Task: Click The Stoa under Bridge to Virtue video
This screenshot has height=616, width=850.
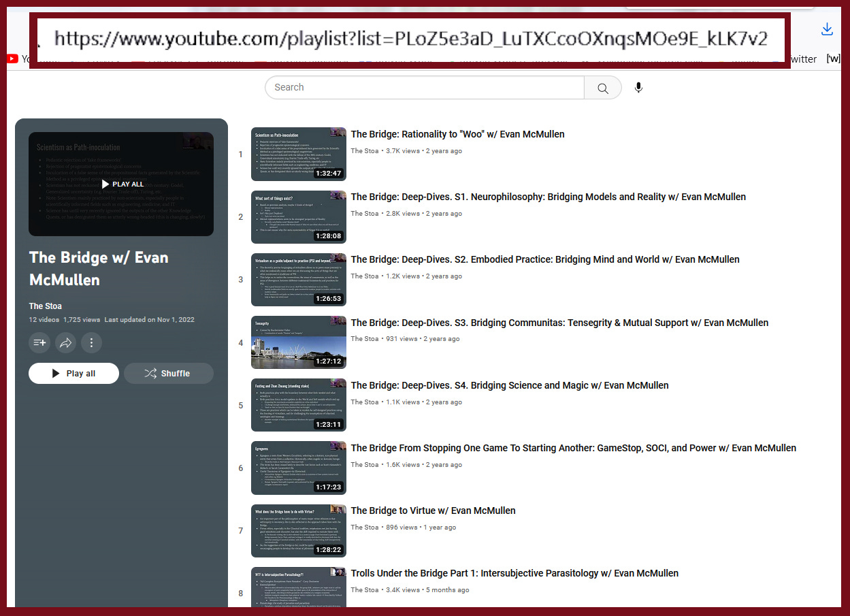Action: point(365,528)
